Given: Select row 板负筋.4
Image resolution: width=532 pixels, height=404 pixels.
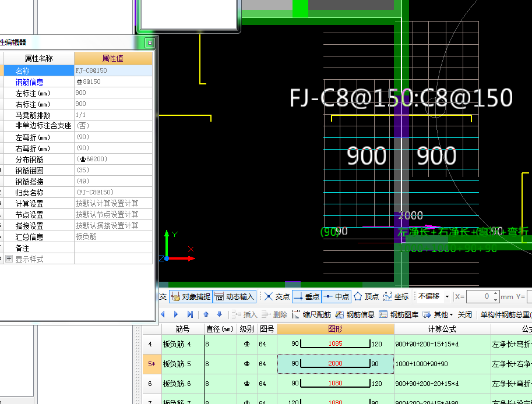Looking at the screenshot, I should [182, 344].
